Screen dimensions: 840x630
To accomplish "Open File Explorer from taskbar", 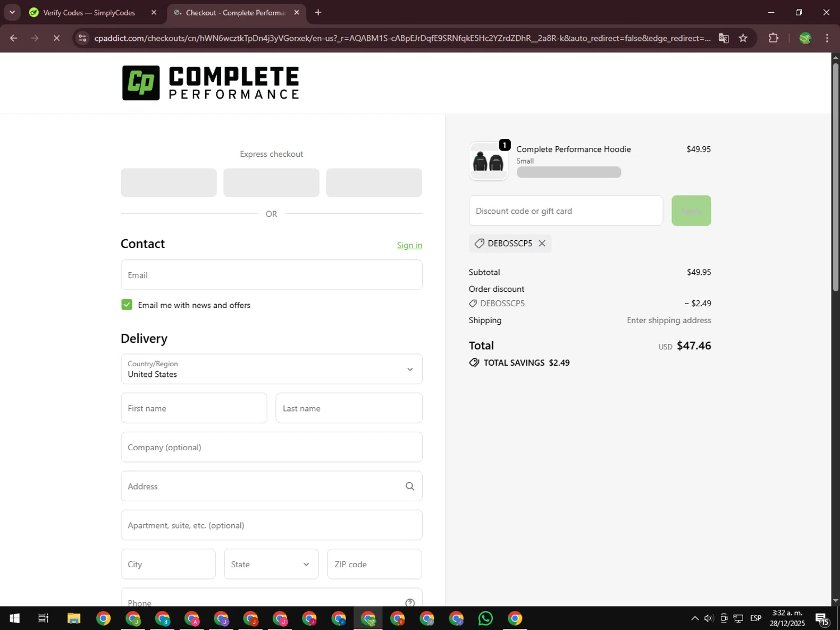I will pyautogui.click(x=74, y=618).
